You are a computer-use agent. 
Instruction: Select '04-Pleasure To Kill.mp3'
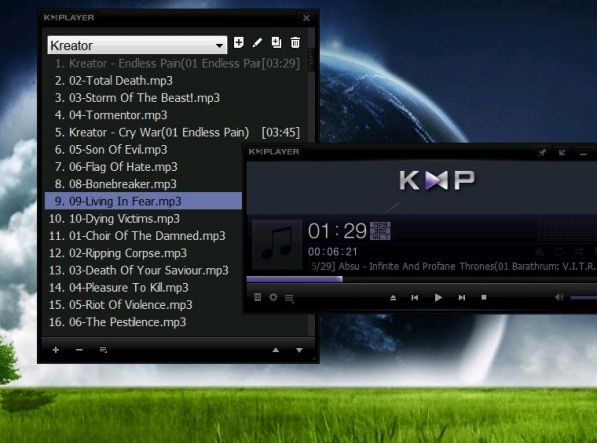[x=144, y=288]
